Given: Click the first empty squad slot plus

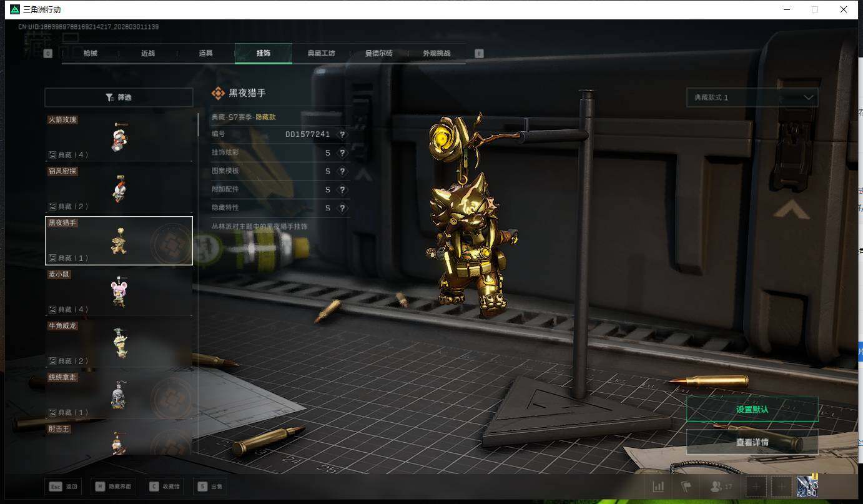Looking at the screenshot, I should [x=756, y=487].
